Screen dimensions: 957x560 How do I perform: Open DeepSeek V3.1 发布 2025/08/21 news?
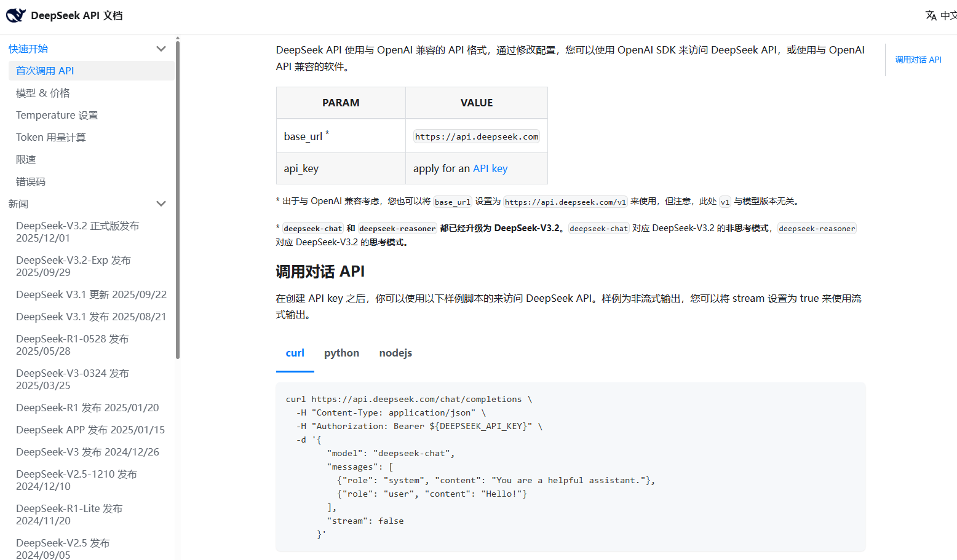point(92,317)
